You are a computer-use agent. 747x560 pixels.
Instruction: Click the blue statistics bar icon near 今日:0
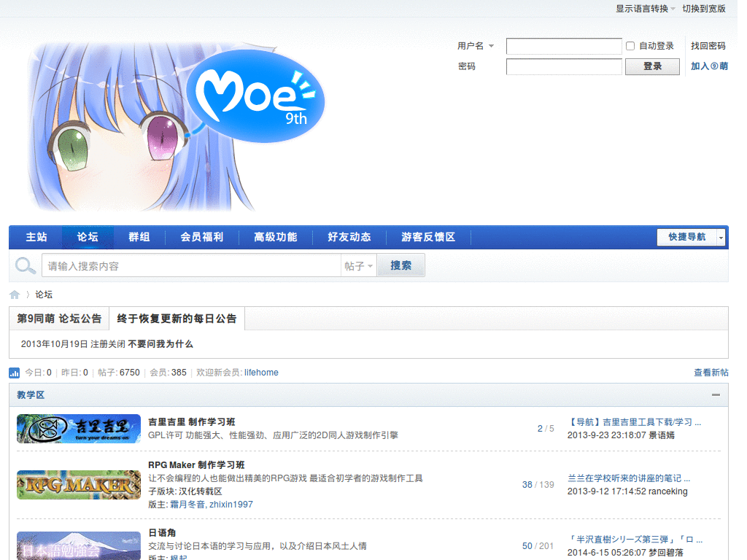click(x=14, y=373)
